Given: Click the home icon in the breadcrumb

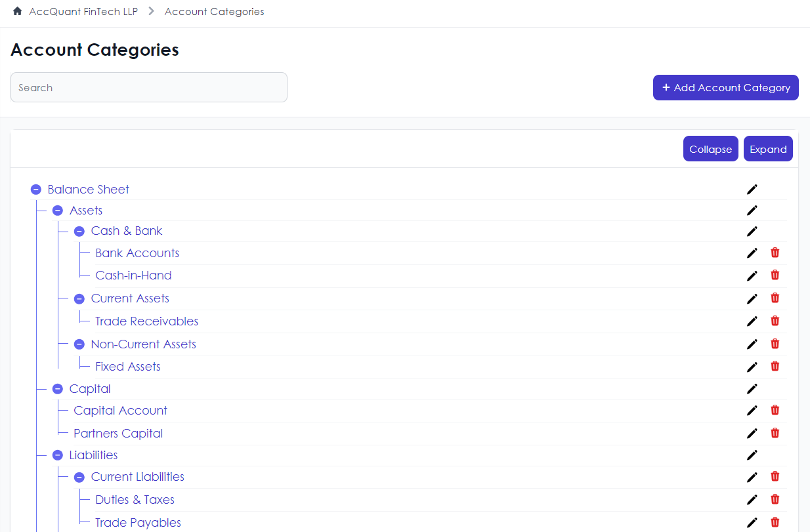Looking at the screenshot, I should [x=16, y=11].
